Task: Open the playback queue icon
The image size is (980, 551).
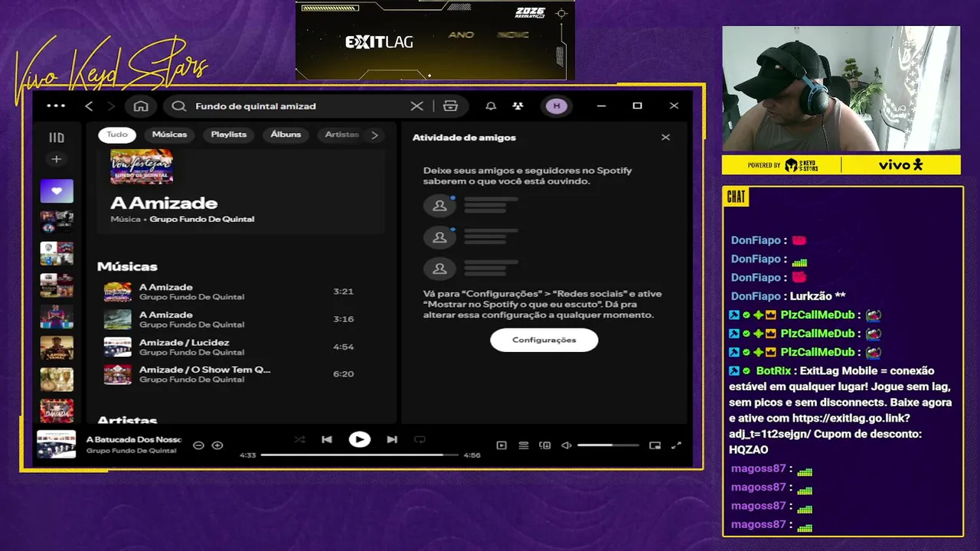Action: click(x=524, y=445)
